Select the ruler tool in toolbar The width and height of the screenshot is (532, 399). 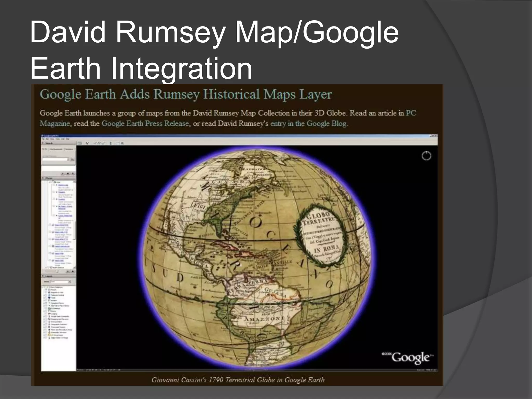coord(111,143)
